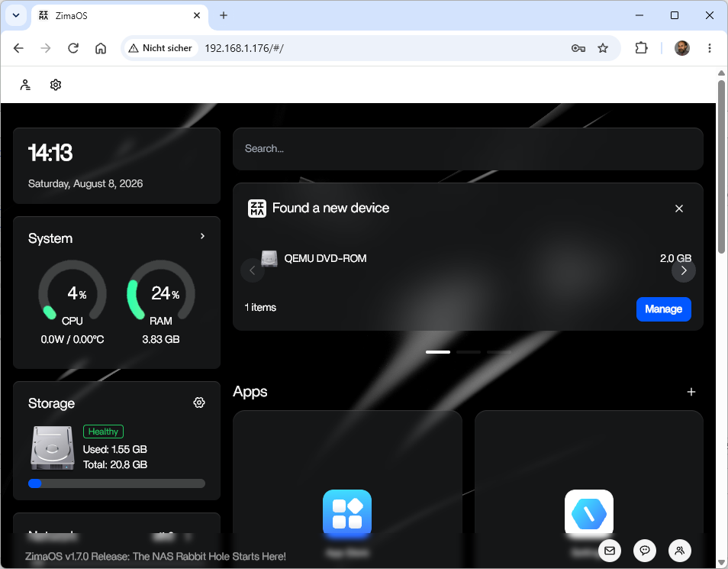Select the ZimaOS browser tab
Viewport: 728px width, 569px height.
(x=119, y=16)
